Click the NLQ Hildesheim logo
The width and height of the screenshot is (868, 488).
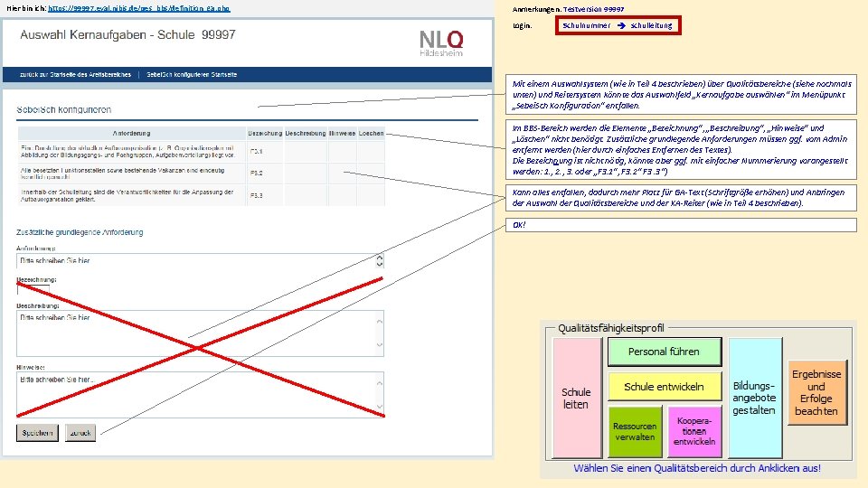click(441, 43)
